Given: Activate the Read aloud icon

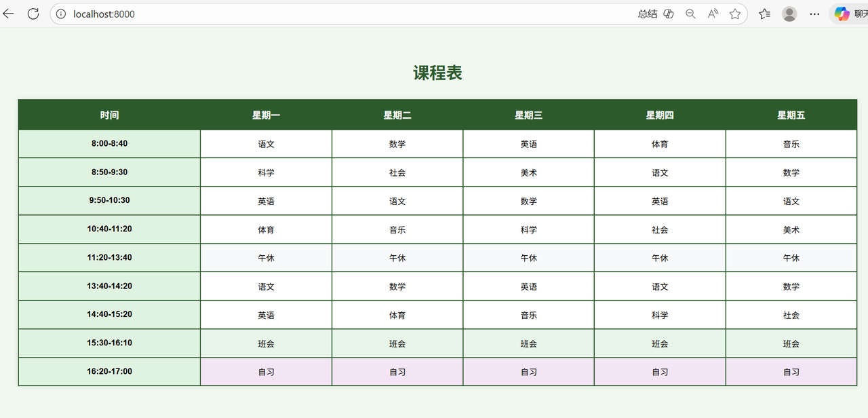Looking at the screenshot, I should click(713, 14).
